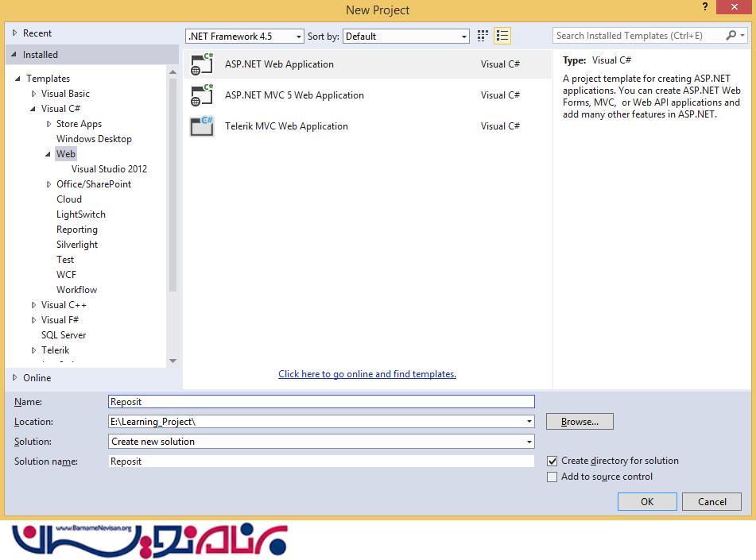Open the Solution combo box
The image size is (756, 560).
(x=529, y=442)
